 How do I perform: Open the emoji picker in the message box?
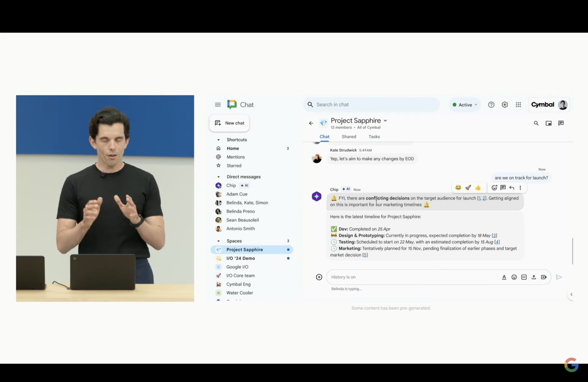[x=514, y=277]
